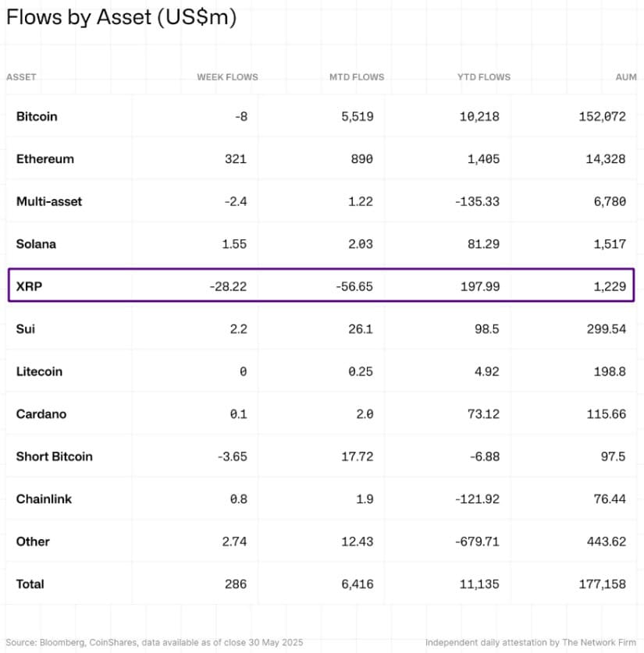The height and width of the screenshot is (653, 644).
Task: Click the WEEK FLOWS column header
Action: click(227, 77)
